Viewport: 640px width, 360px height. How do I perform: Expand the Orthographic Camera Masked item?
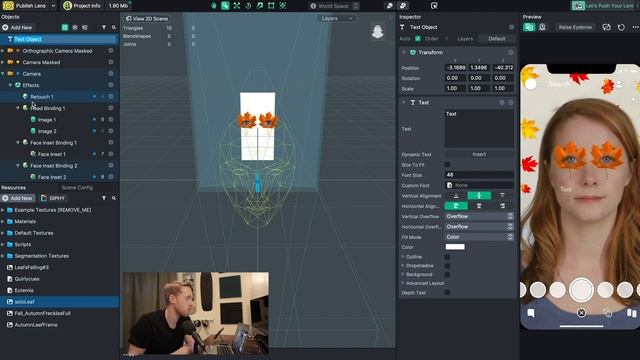coord(3,51)
